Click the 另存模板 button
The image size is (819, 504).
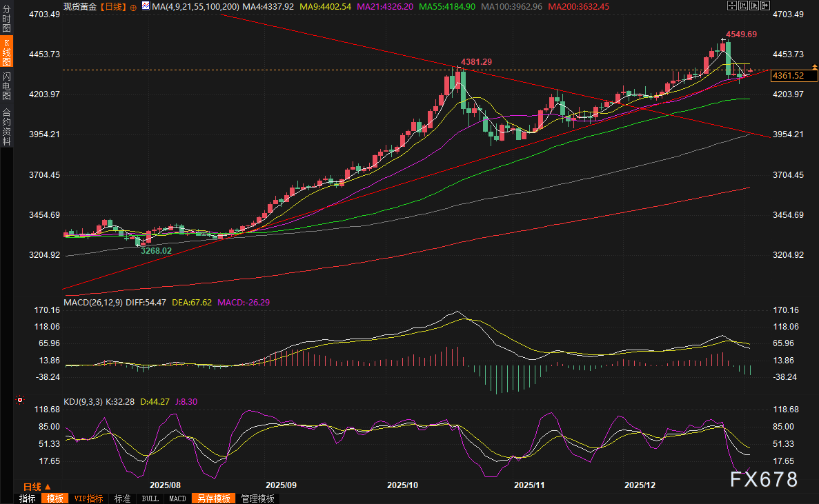coord(213,498)
